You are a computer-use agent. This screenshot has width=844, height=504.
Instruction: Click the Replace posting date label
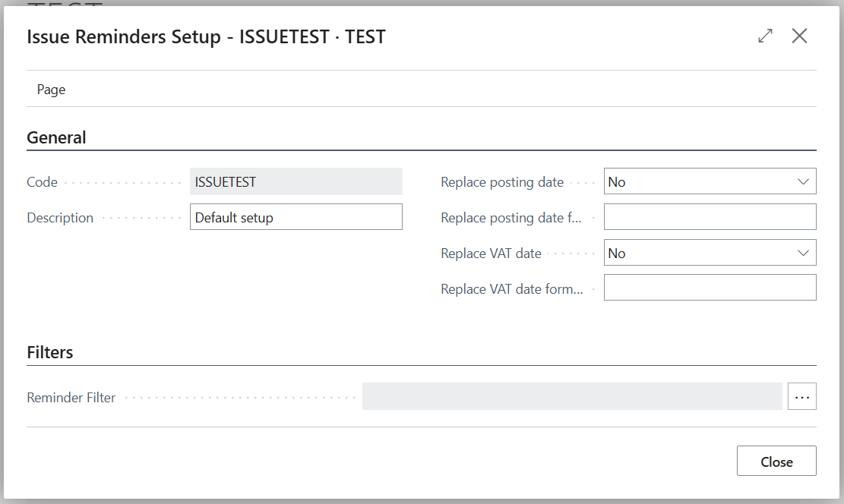(x=501, y=182)
